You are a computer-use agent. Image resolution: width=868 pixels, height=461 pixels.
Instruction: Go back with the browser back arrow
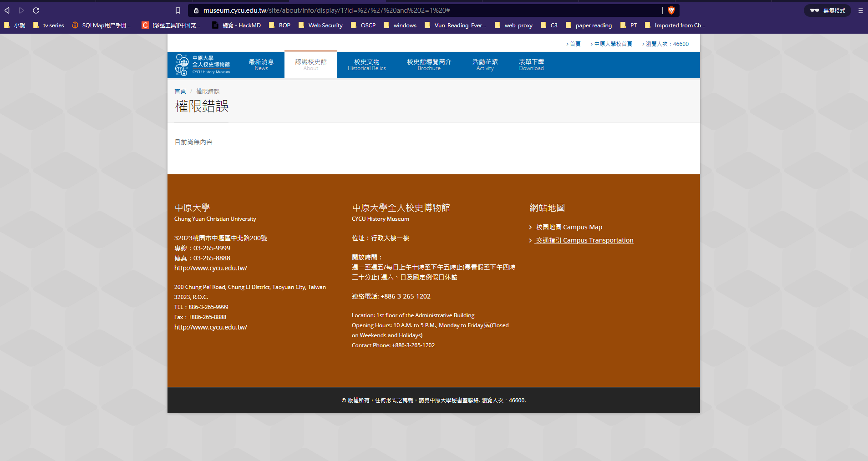coord(7,10)
